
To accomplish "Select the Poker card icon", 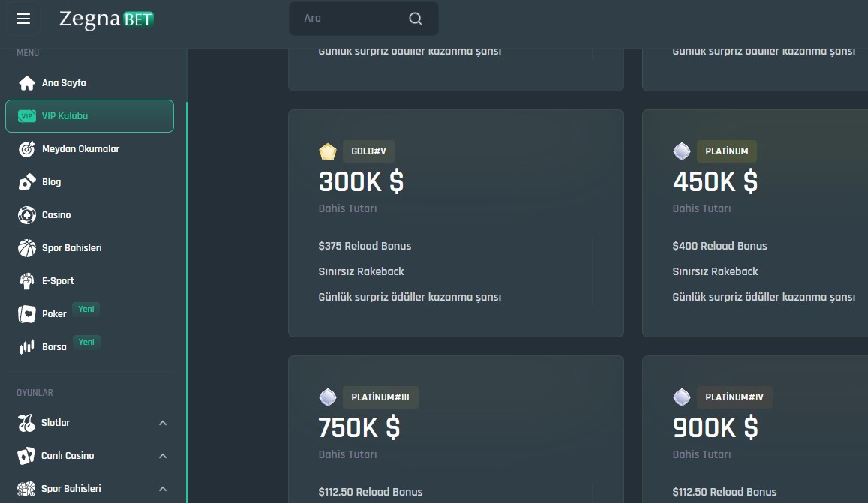I will coord(26,313).
